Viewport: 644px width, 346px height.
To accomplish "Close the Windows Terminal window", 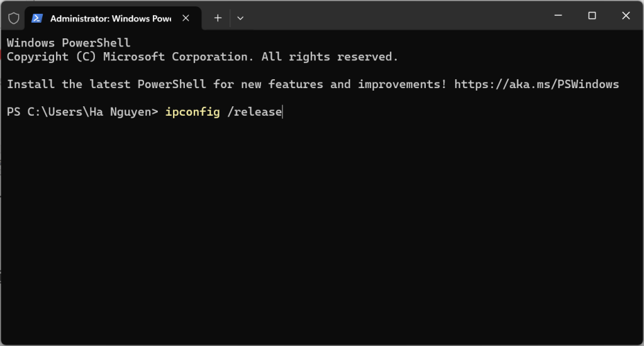I will 626,16.
